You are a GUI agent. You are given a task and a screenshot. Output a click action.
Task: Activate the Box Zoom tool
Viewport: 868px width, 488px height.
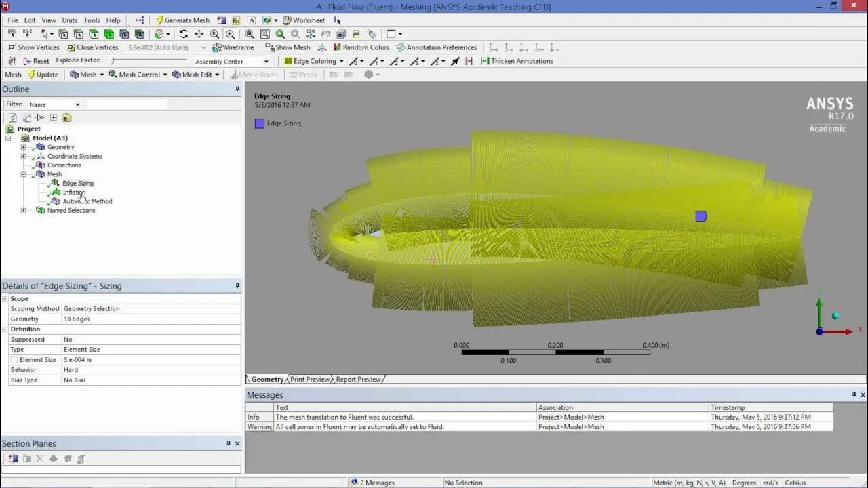coord(230,34)
